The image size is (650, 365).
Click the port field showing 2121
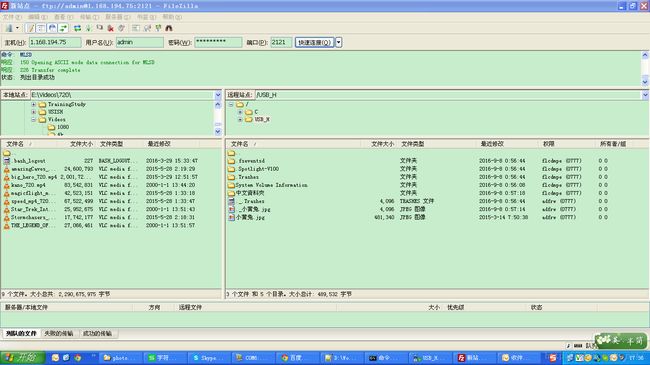[281, 42]
